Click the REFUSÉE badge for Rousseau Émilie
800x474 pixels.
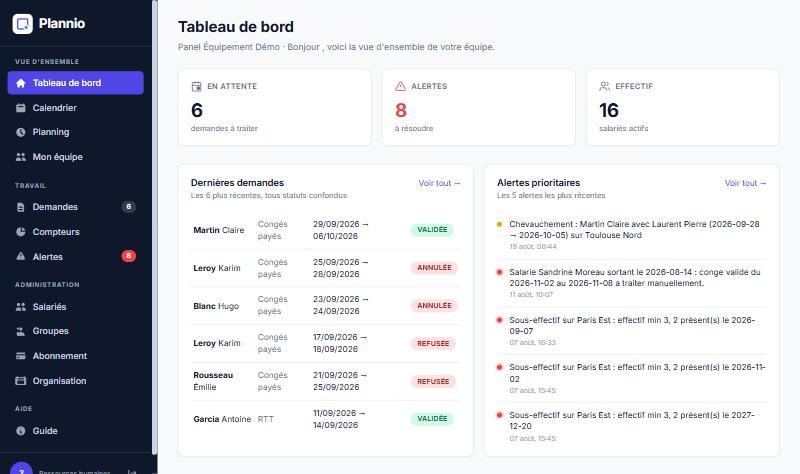click(x=433, y=381)
